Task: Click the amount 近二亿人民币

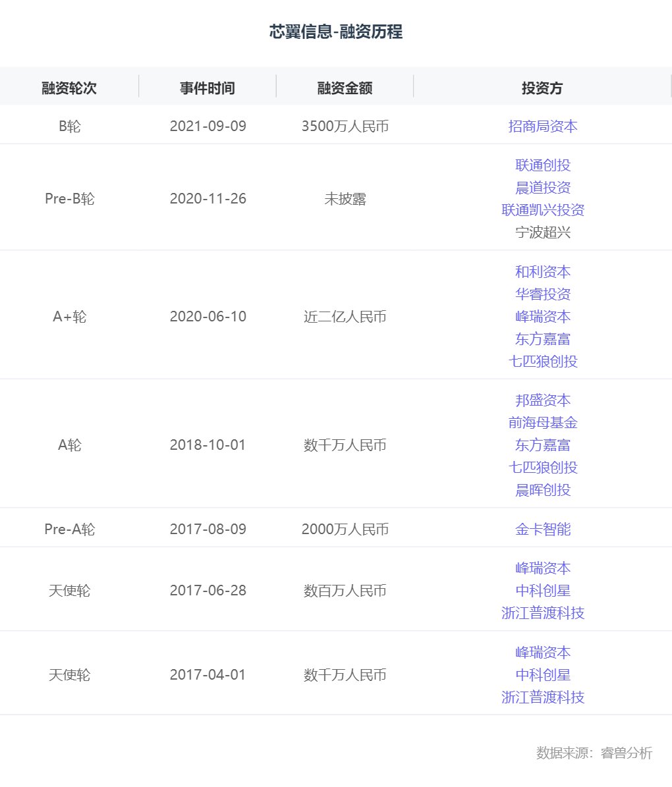Action: (x=345, y=317)
